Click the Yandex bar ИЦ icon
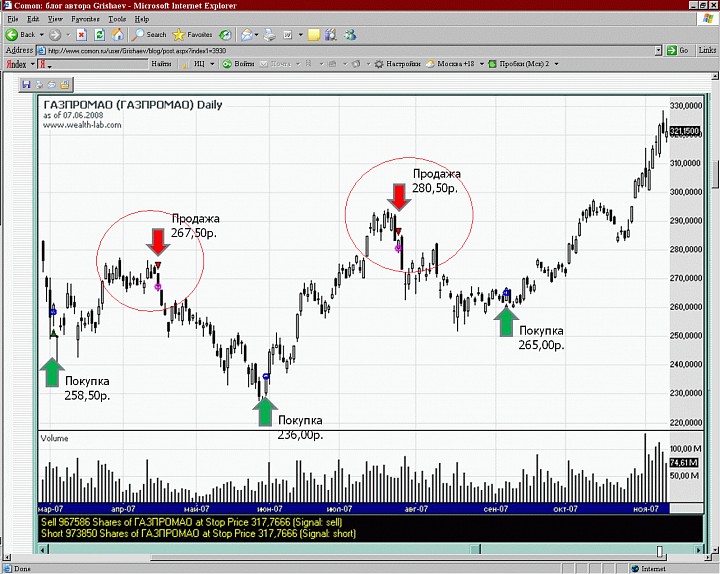The height and width of the screenshot is (574, 720). (x=186, y=65)
